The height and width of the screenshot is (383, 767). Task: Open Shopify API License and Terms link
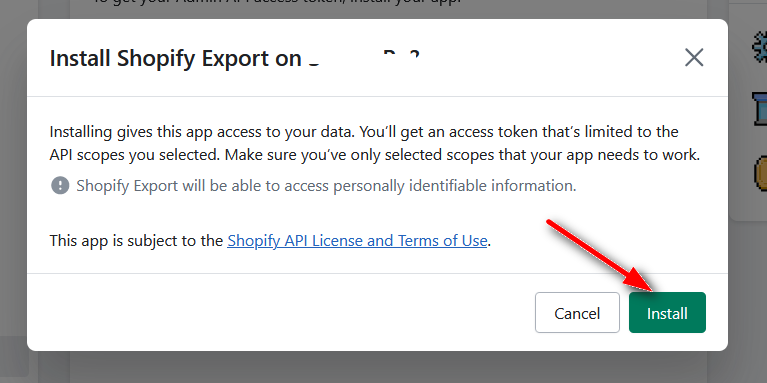pos(357,241)
